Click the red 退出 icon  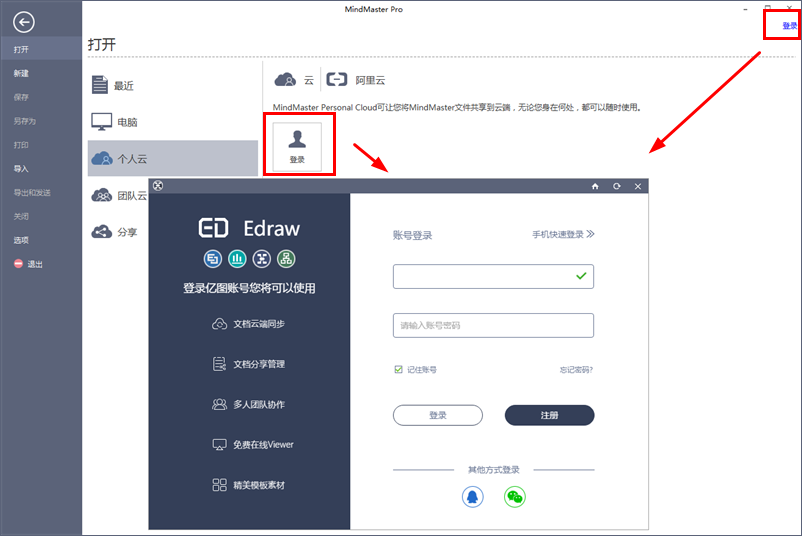coord(18,264)
